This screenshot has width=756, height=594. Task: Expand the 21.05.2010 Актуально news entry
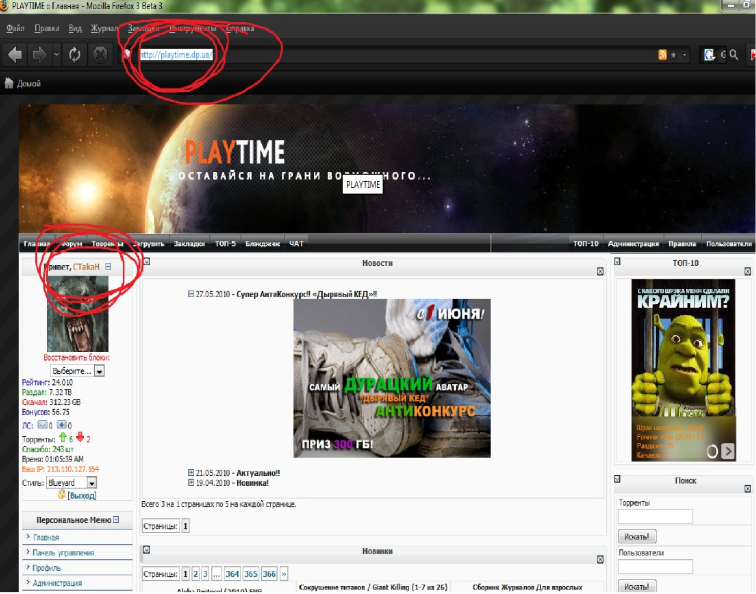(x=191, y=473)
